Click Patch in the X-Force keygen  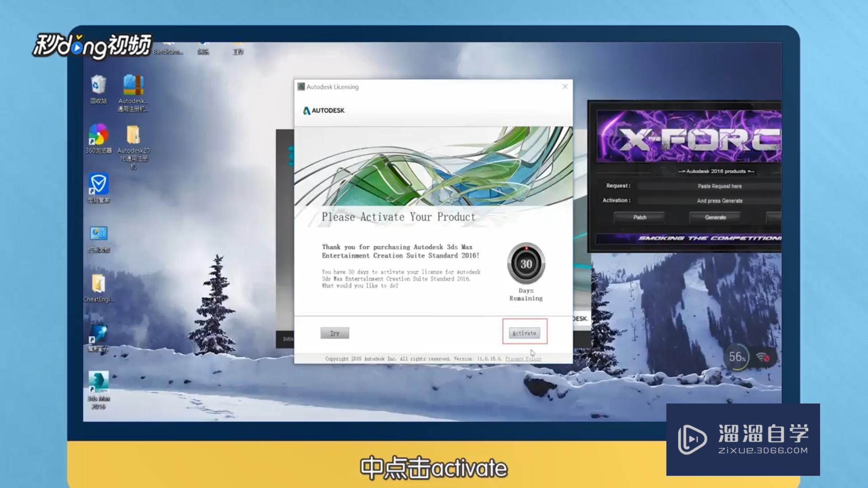coord(640,217)
